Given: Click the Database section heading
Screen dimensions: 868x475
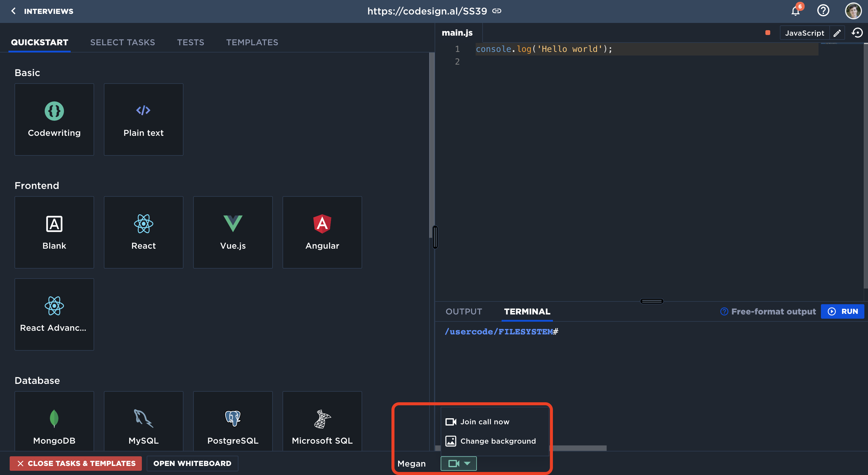Looking at the screenshot, I should point(37,381).
